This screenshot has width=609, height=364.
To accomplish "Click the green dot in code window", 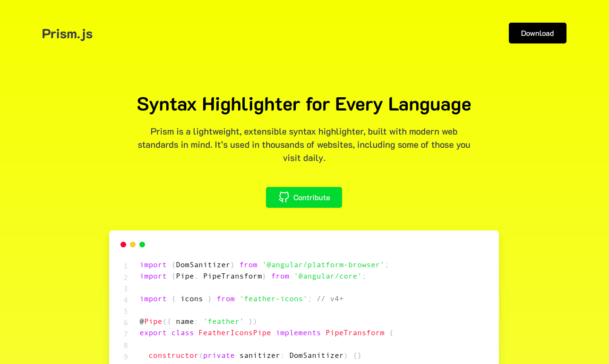I will point(142,245).
